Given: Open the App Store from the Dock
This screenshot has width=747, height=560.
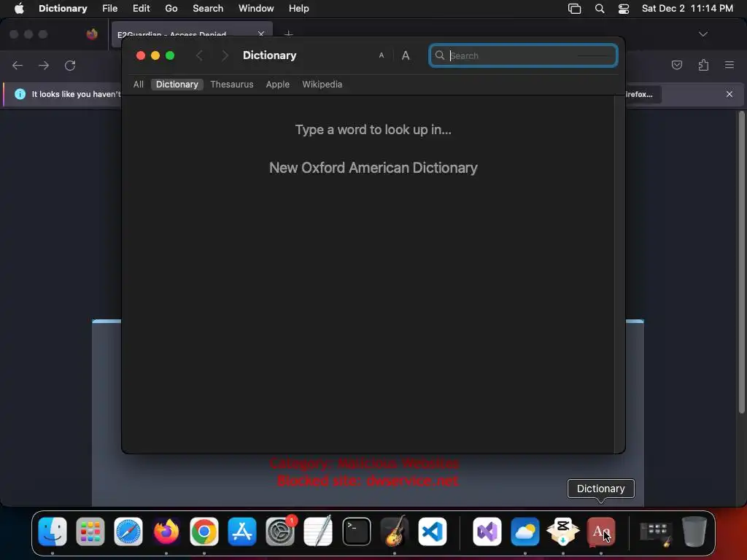Looking at the screenshot, I should click(x=242, y=531).
